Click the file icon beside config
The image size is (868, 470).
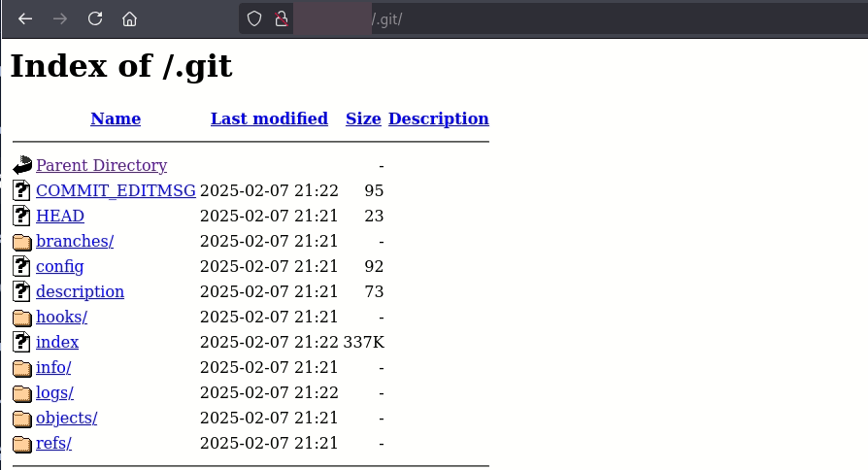click(x=21, y=266)
